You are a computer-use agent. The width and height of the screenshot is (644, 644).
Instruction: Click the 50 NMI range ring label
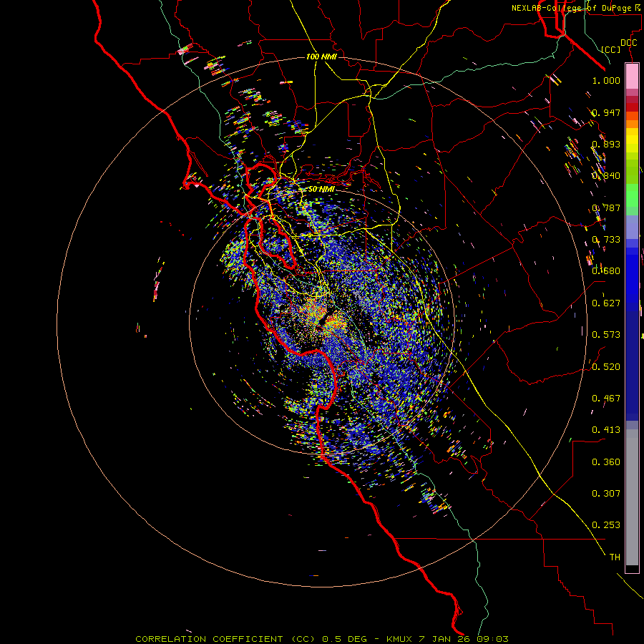[321, 190]
